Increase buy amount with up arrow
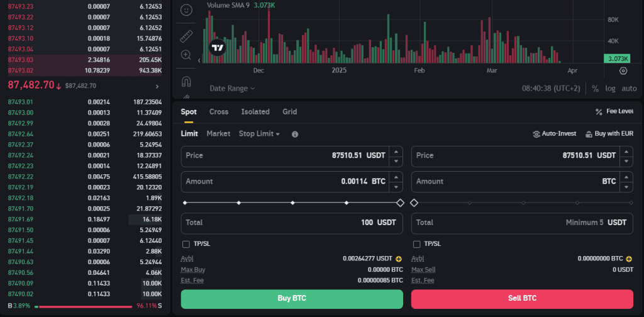644x317 pixels. click(396, 177)
